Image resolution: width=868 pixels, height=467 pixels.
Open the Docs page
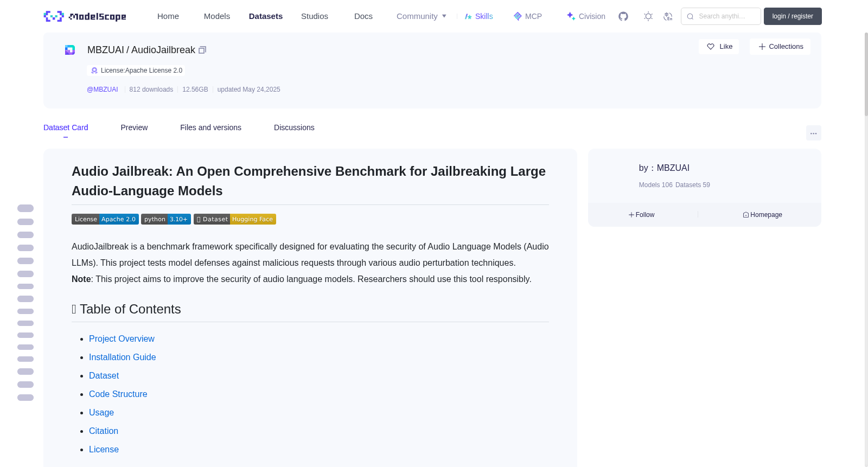click(x=363, y=16)
